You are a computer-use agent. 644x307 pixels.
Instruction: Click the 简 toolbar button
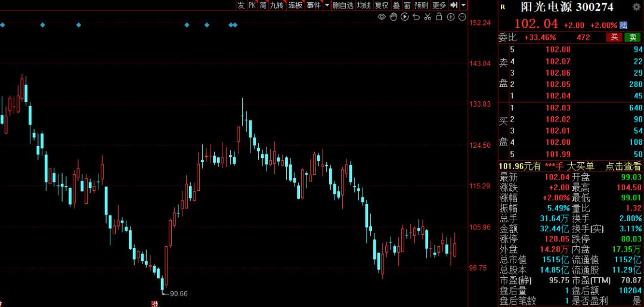tap(263, 5)
